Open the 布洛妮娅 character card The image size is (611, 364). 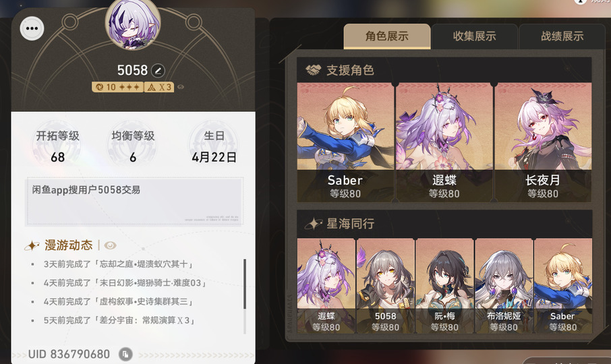pyautogui.click(x=504, y=286)
